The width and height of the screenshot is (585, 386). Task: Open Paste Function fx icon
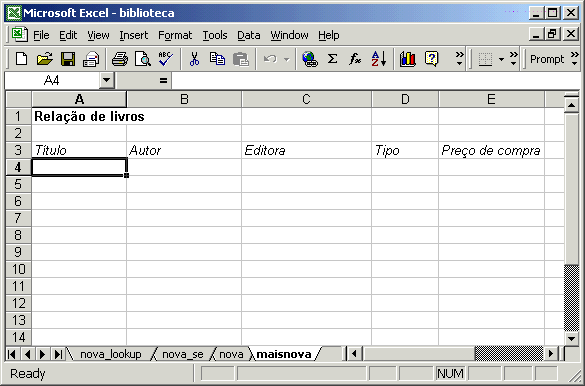point(355,59)
